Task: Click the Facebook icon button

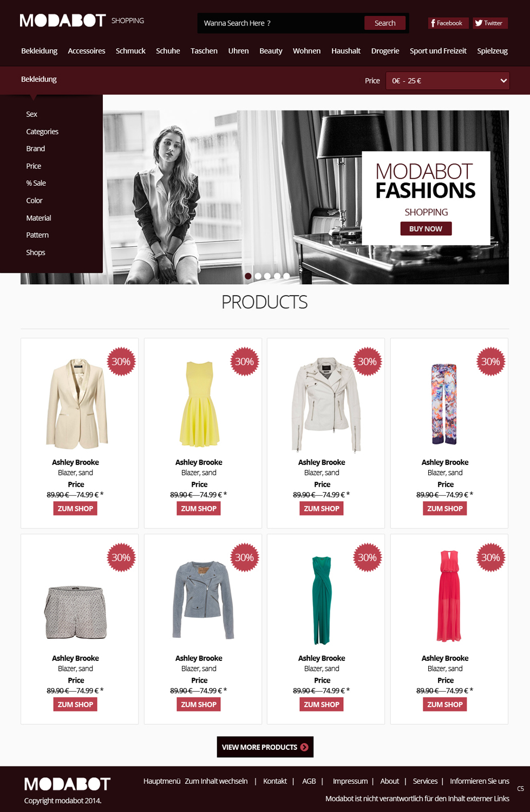Action: 448,23
